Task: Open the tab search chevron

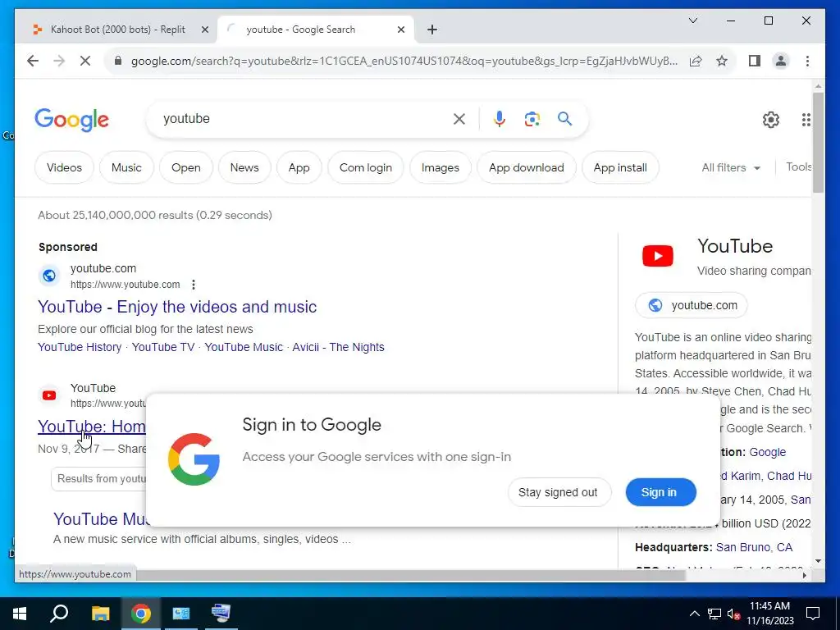Action: tap(692, 21)
